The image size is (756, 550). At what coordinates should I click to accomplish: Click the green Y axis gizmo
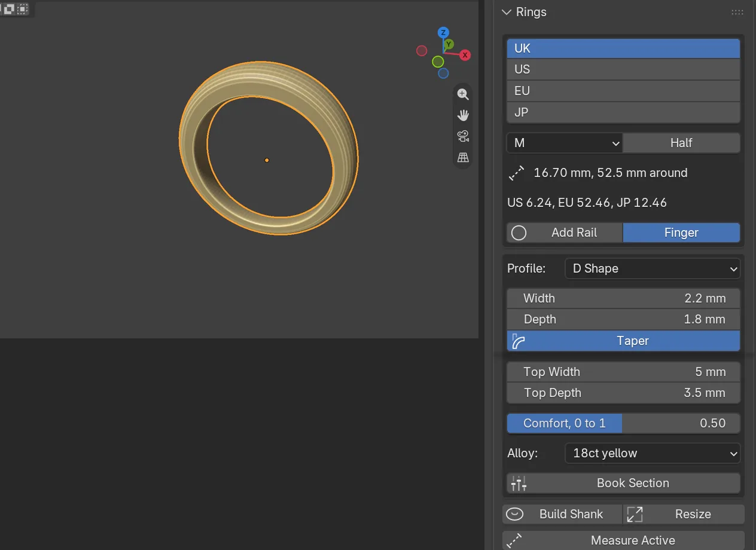[449, 44]
